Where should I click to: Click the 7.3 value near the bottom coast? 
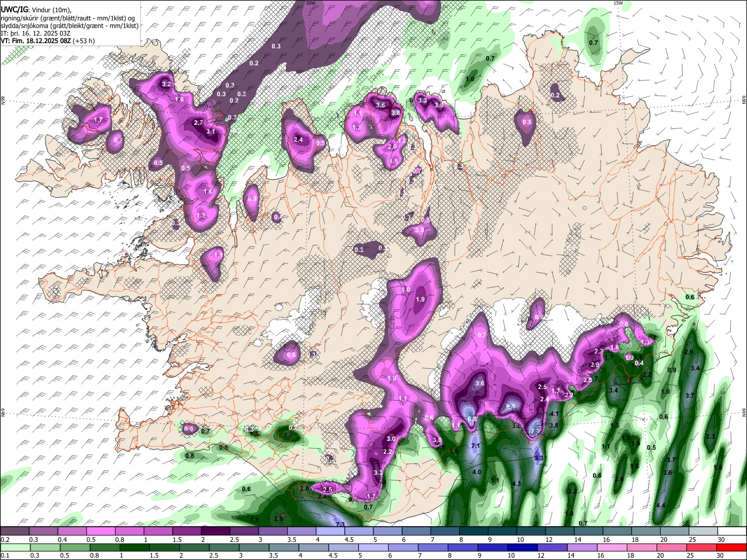click(341, 525)
